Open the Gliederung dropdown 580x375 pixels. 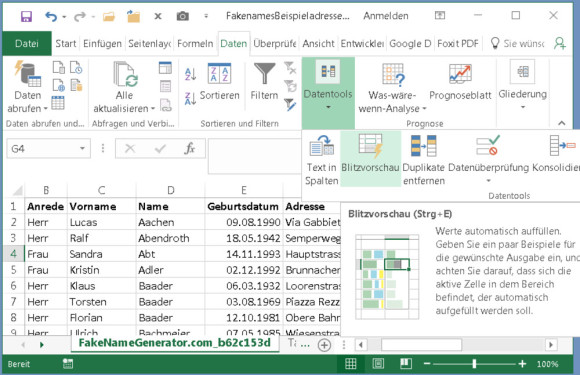click(522, 86)
